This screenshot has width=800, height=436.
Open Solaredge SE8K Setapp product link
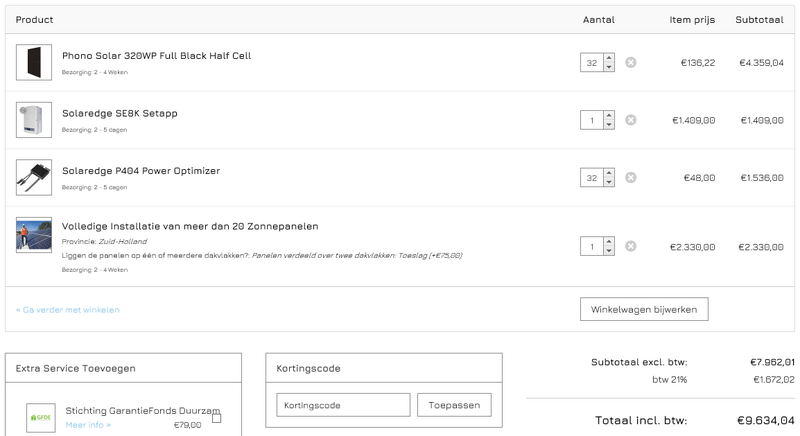pos(119,113)
